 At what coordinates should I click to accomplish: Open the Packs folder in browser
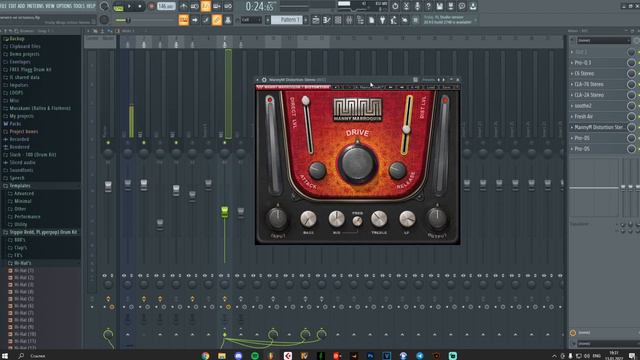(x=15, y=124)
